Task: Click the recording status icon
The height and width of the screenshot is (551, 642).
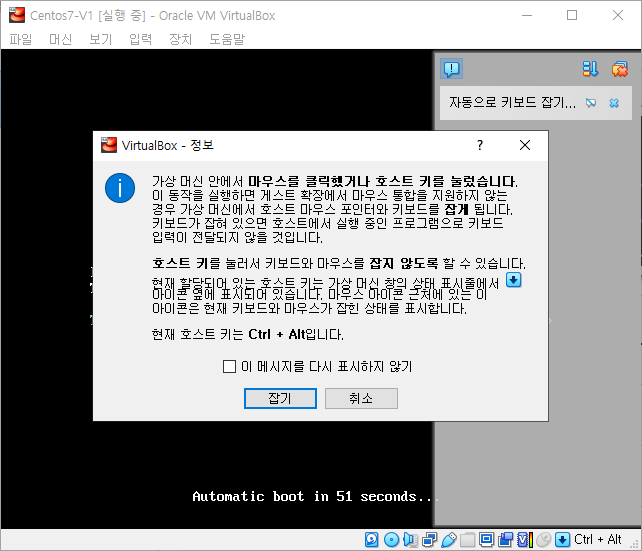Action: click(505, 540)
